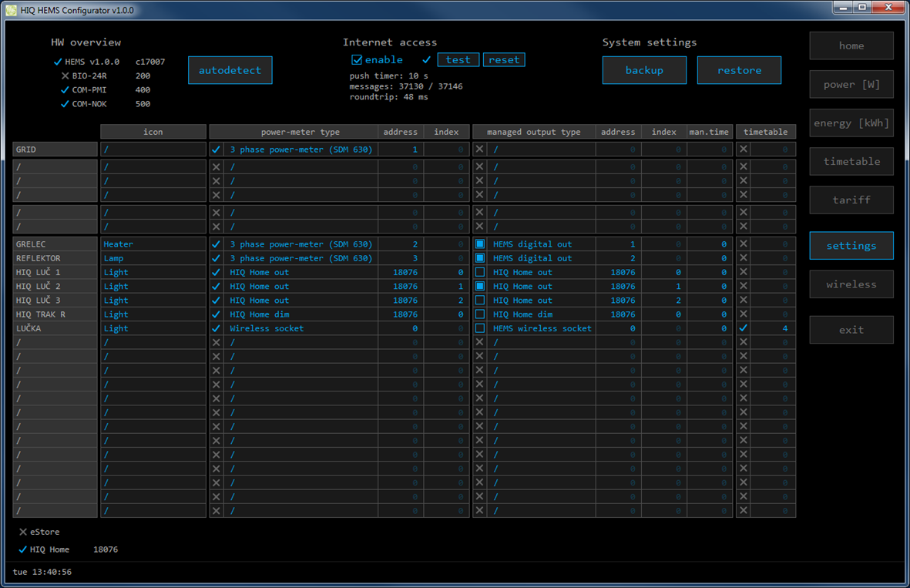Image resolution: width=910 pixels, height=588 pixels.
Task: Click the GRID row power-meter checkmark icon
Action: click(216, 150)
